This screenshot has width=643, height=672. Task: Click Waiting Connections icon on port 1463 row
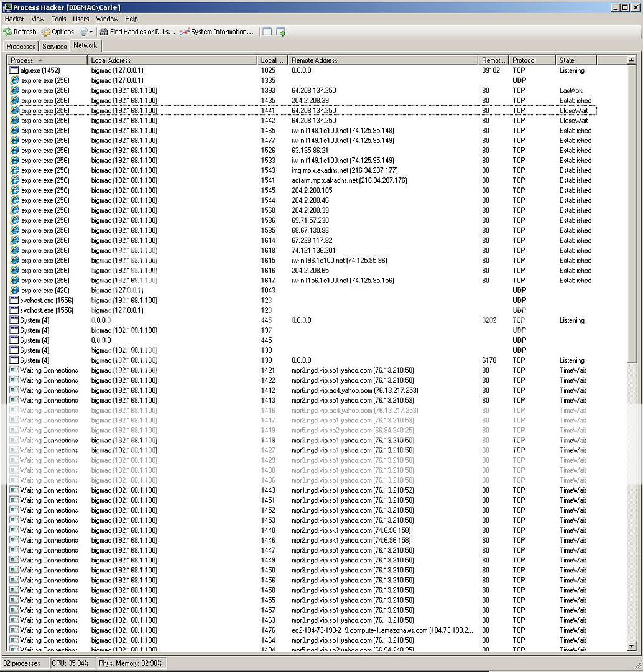pos(14,620)
